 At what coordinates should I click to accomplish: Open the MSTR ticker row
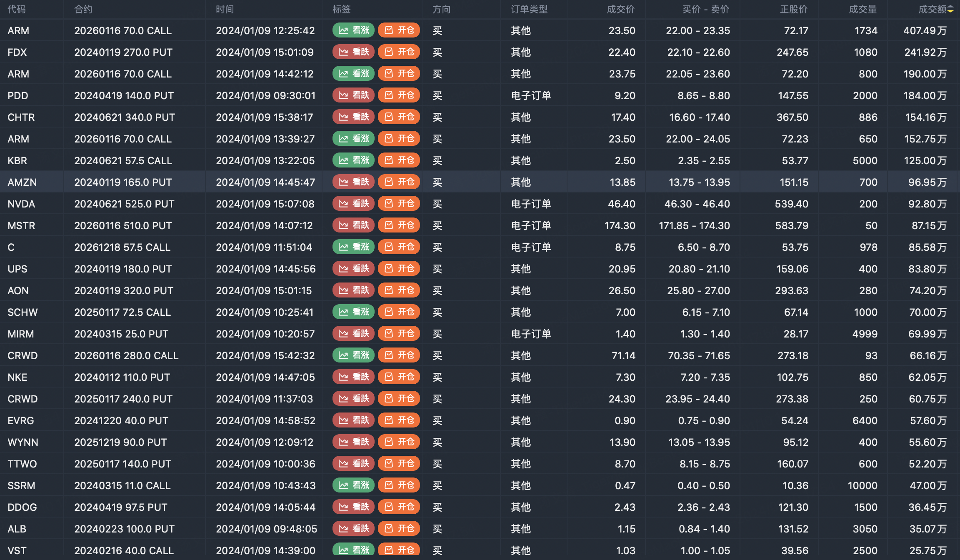(x=21, y=225)
